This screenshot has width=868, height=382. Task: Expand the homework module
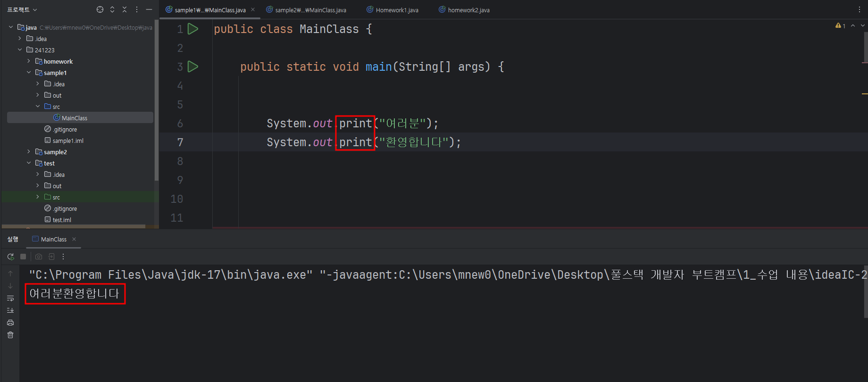pos(29,61)
